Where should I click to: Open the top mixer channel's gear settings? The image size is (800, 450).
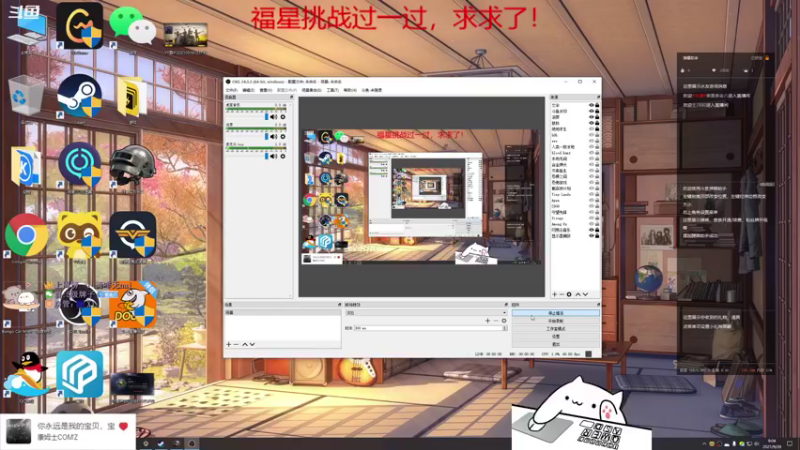283,117
